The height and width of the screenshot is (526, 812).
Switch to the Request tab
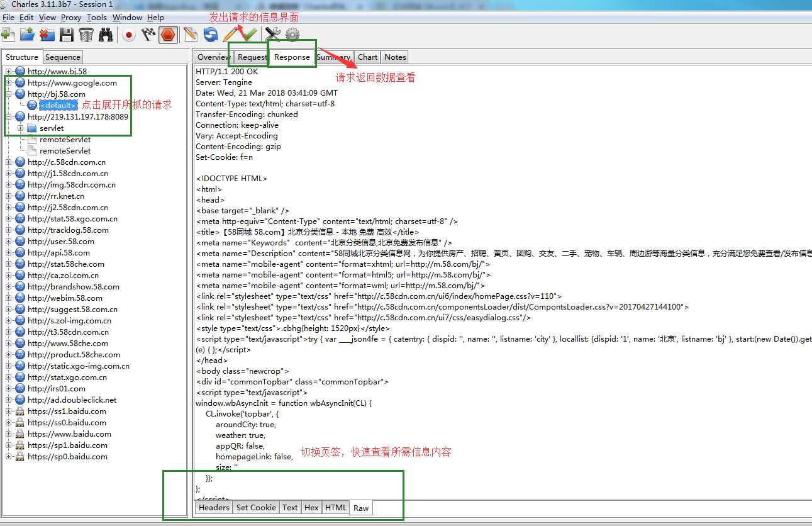[252, 57]
